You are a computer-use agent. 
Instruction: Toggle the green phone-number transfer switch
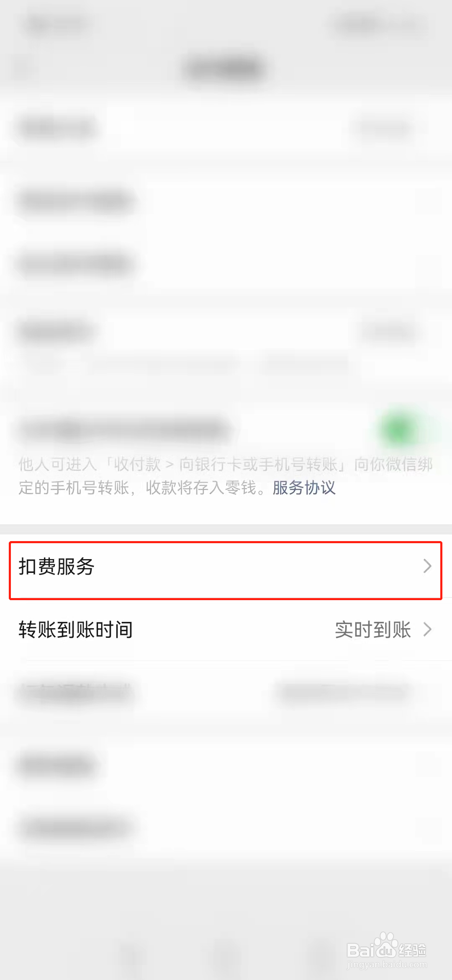(399, 430)
